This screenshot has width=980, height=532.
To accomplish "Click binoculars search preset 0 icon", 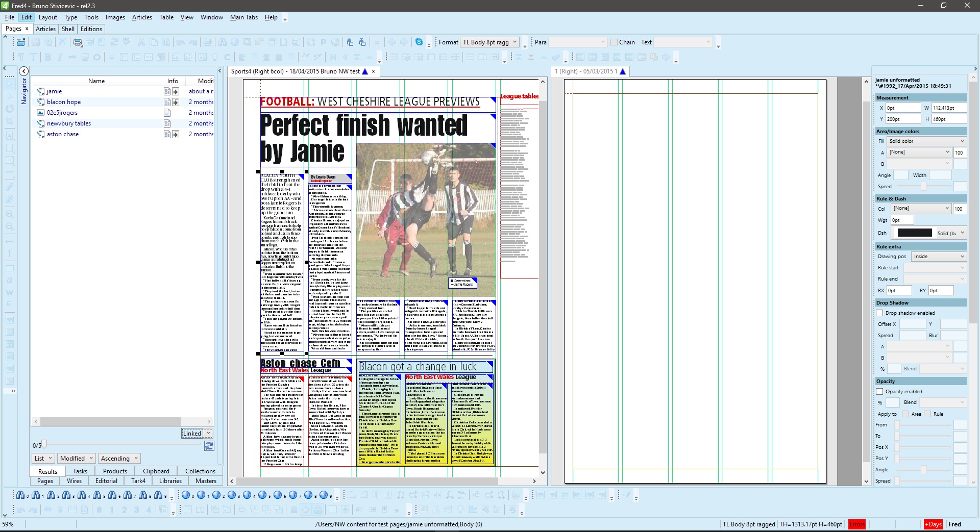I will 20,495.
